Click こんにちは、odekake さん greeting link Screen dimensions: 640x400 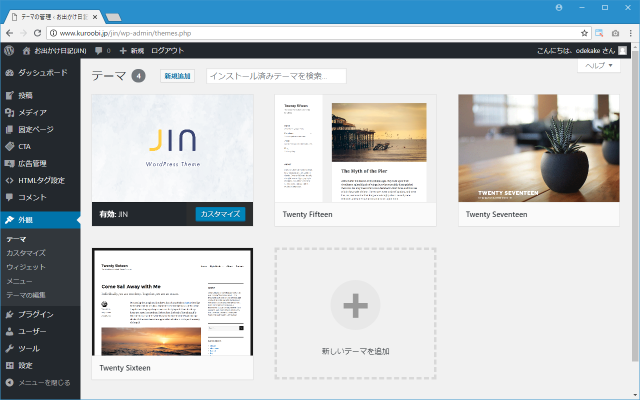pyautogui.click(x=576, y=51)
